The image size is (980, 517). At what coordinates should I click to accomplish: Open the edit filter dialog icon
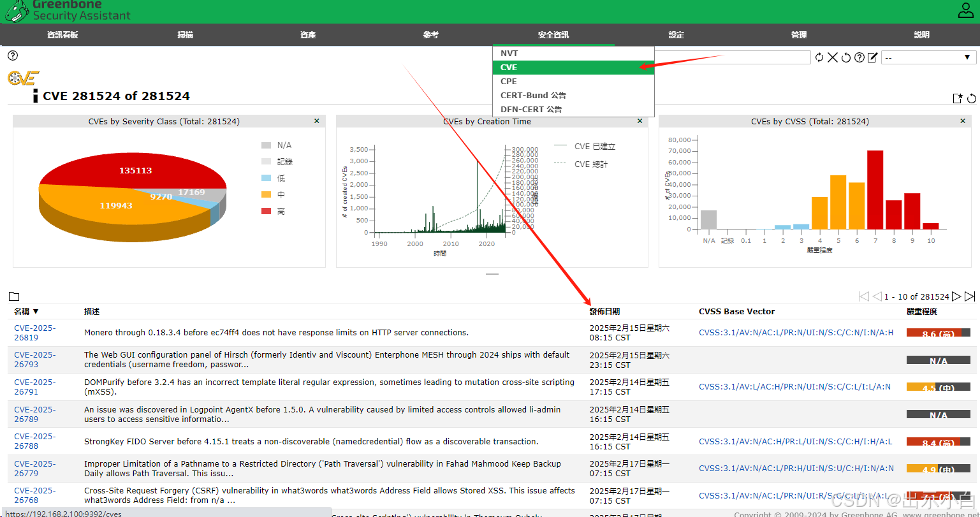point(873,57)
